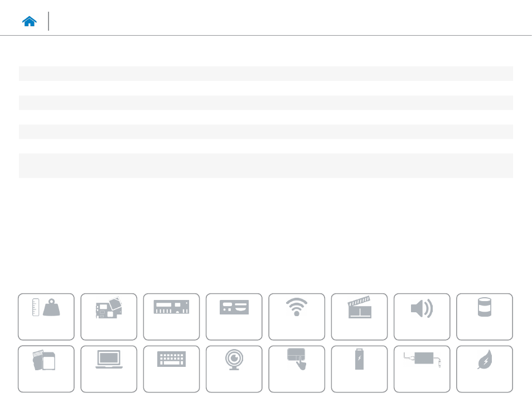Viewport: 532px width, 402px height.
Task: Open the laptop display tile
Action: 109,369
